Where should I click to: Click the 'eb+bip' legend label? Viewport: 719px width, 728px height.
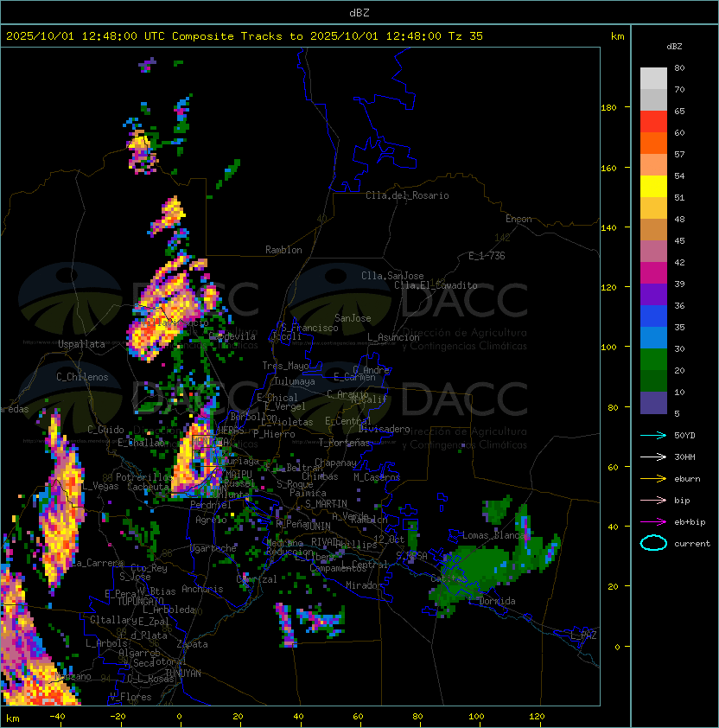[690, 522]
